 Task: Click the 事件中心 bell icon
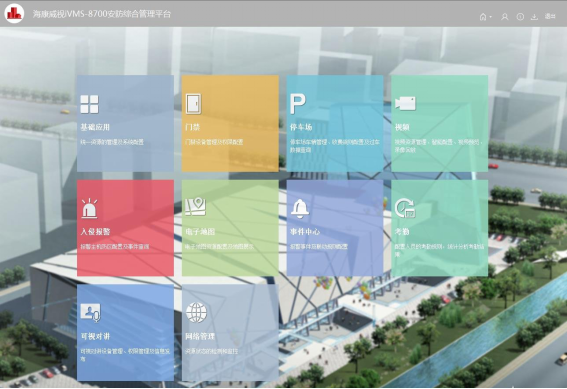[x=300, y=209]
